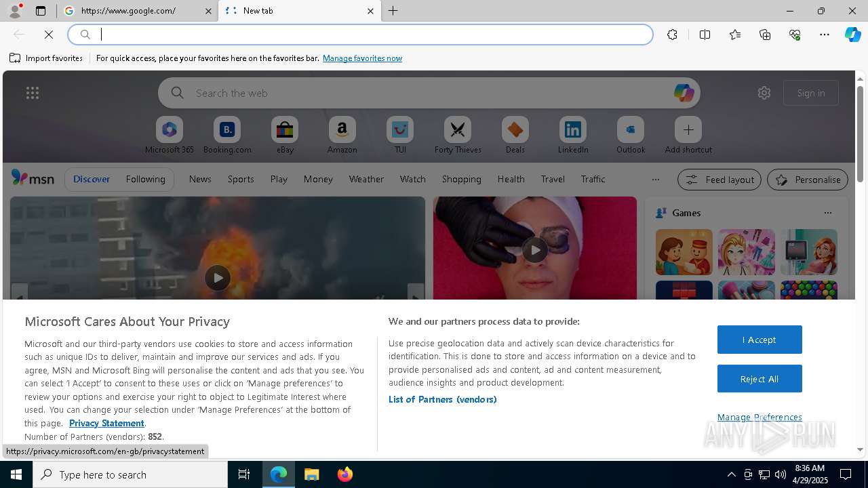Screen dimensions: 868x488
Task: Open the Privacy Statement link
Action: tap(106, 423)
